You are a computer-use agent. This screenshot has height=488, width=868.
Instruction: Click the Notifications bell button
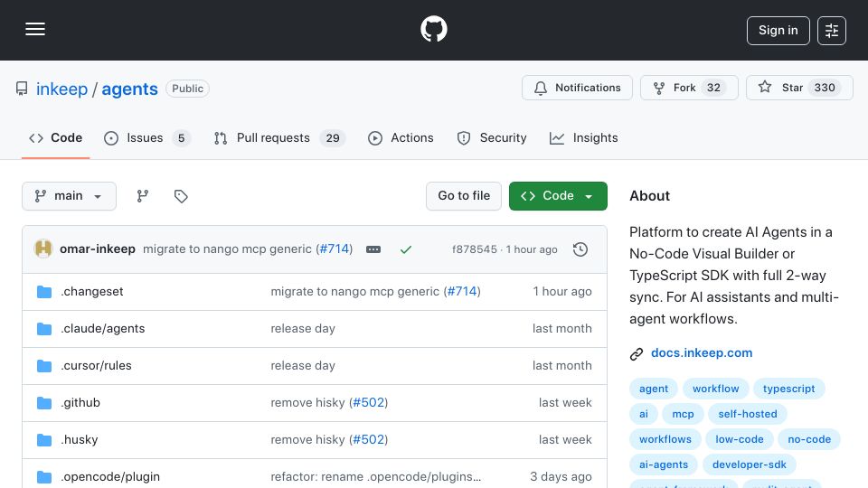point(577,88)
